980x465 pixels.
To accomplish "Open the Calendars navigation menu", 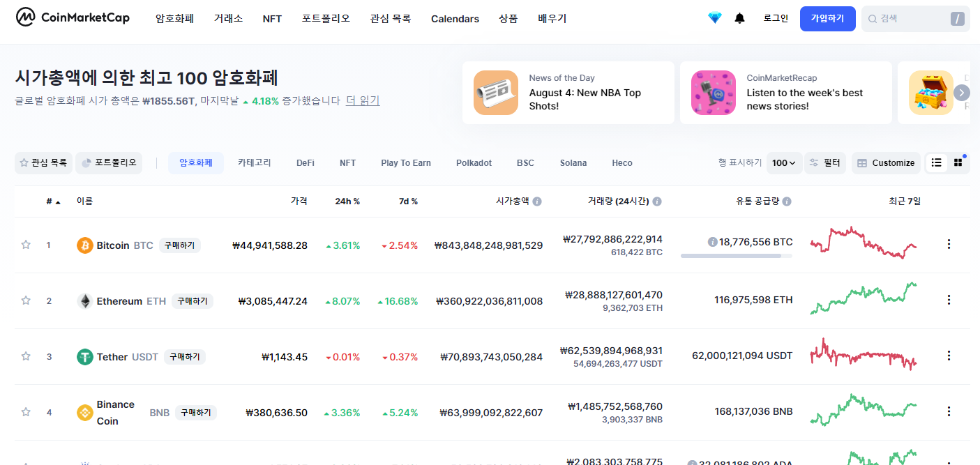I will (x=455, y=19).
